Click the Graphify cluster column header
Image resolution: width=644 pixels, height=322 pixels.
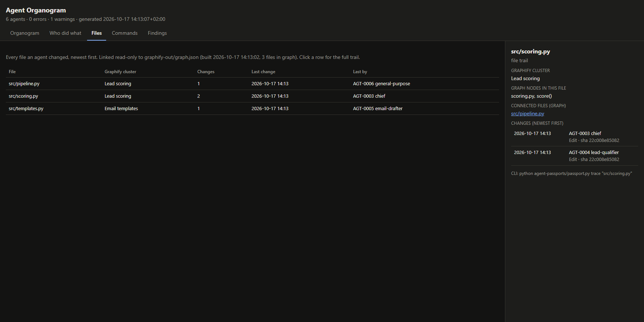(120, 72)
